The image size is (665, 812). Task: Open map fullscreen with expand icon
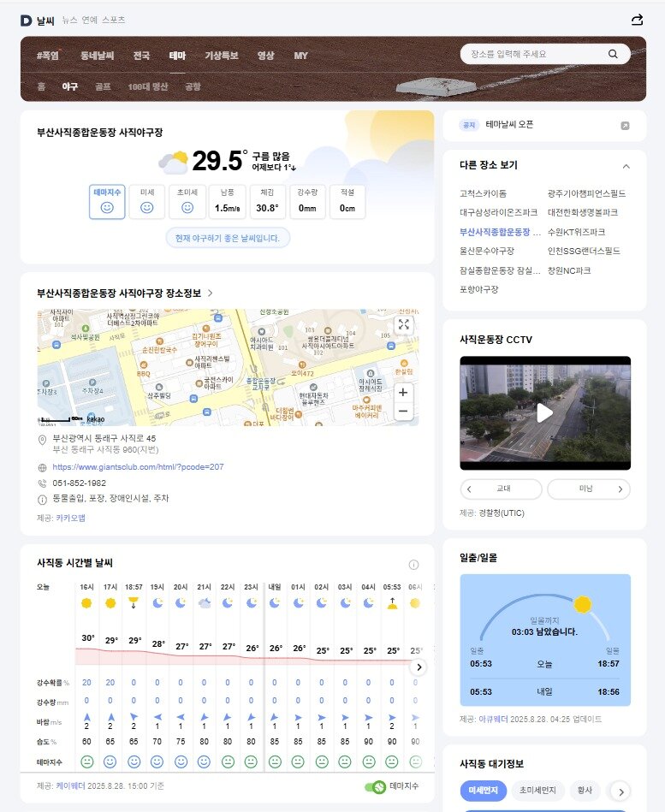tap(403, 324)
